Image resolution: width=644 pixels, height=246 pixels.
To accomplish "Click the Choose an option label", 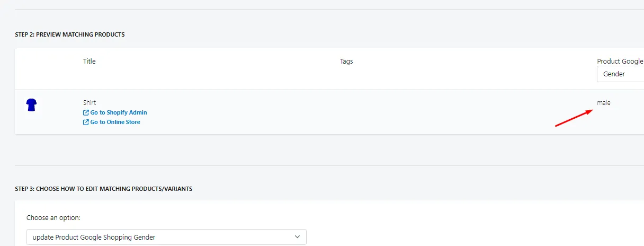I will (53, 218).
